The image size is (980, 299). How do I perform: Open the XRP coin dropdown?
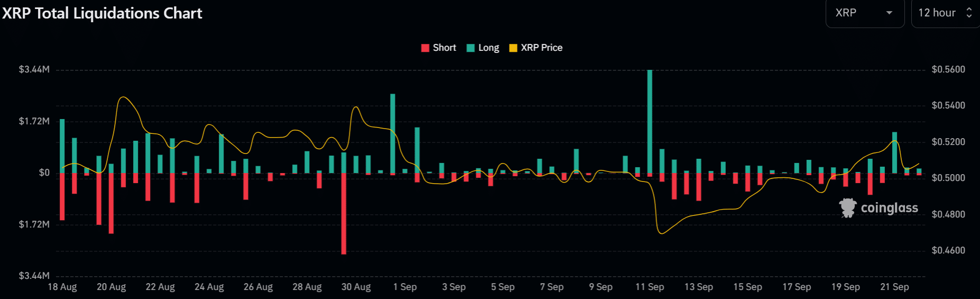pyautogui.click(x=865, y=13)
